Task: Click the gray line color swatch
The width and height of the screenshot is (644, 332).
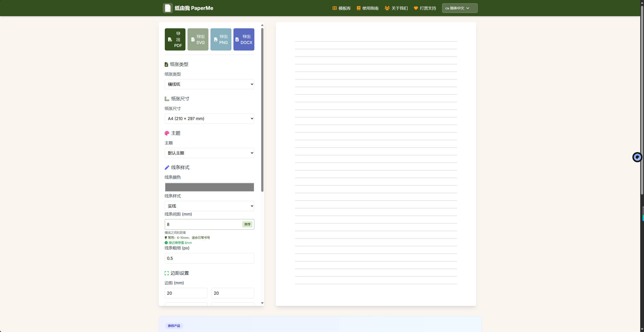Action: click(209, 187)
